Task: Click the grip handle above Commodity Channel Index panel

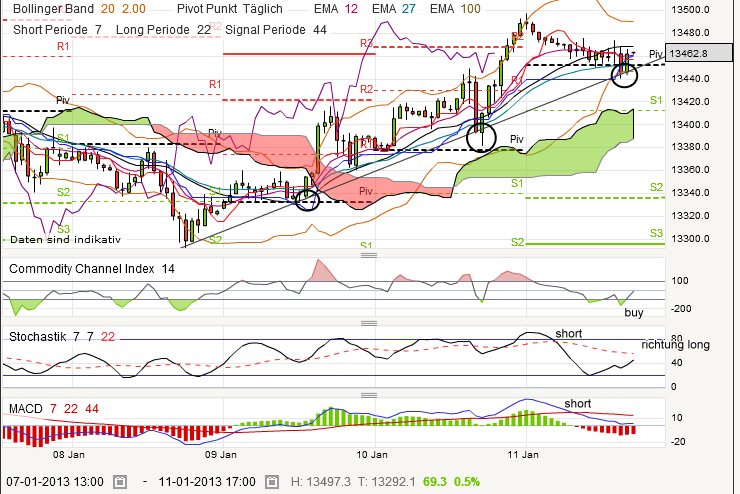Action: tap(369, 255)
